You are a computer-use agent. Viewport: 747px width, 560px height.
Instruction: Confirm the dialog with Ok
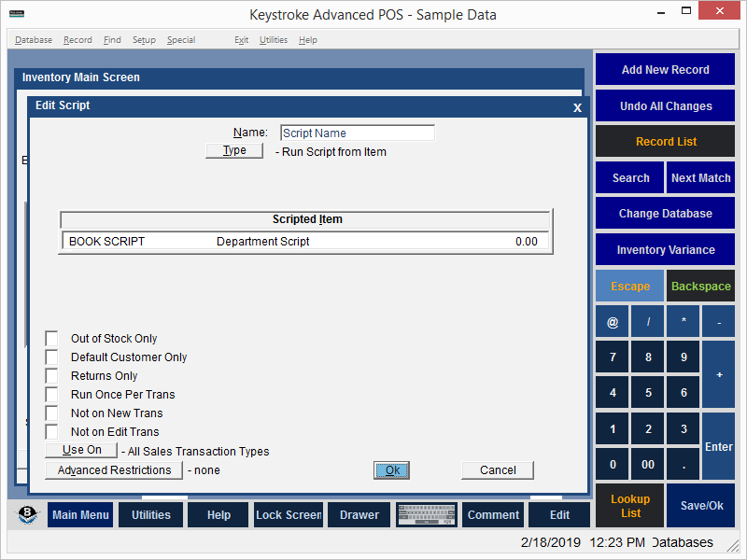(392, 469)
